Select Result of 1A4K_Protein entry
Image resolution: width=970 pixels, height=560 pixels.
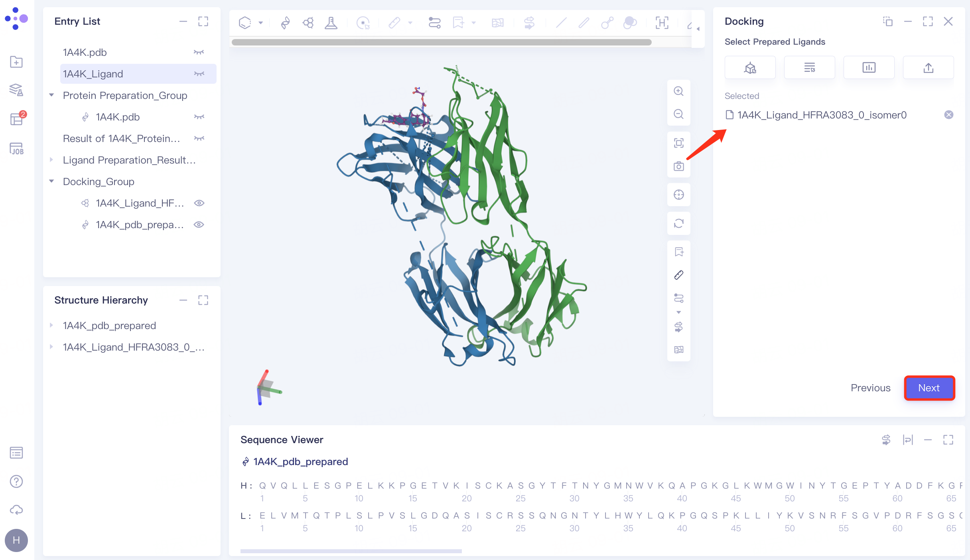tap(121, 138)
